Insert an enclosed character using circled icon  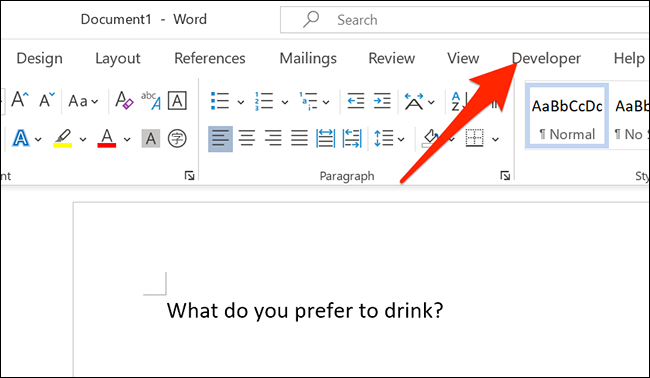coord(177,138)
